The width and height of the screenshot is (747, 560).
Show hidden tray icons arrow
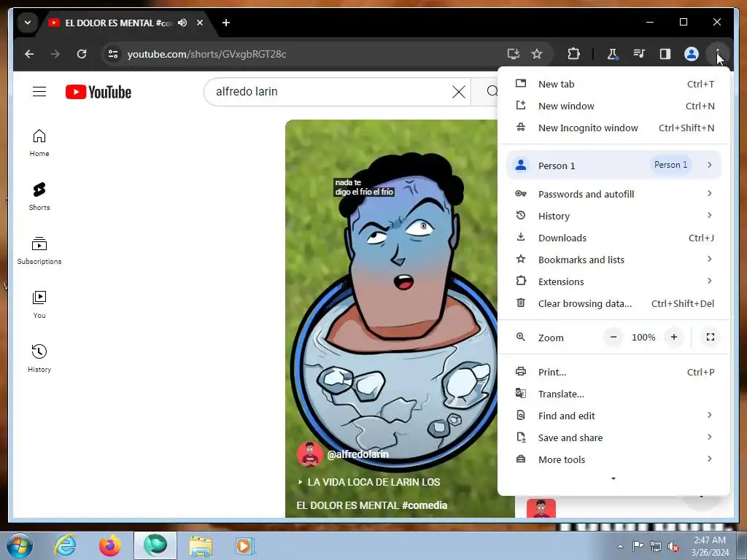pos(620,546)
